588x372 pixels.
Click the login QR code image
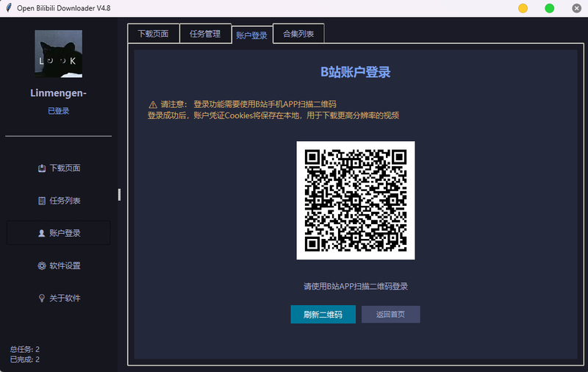[356, 200]
